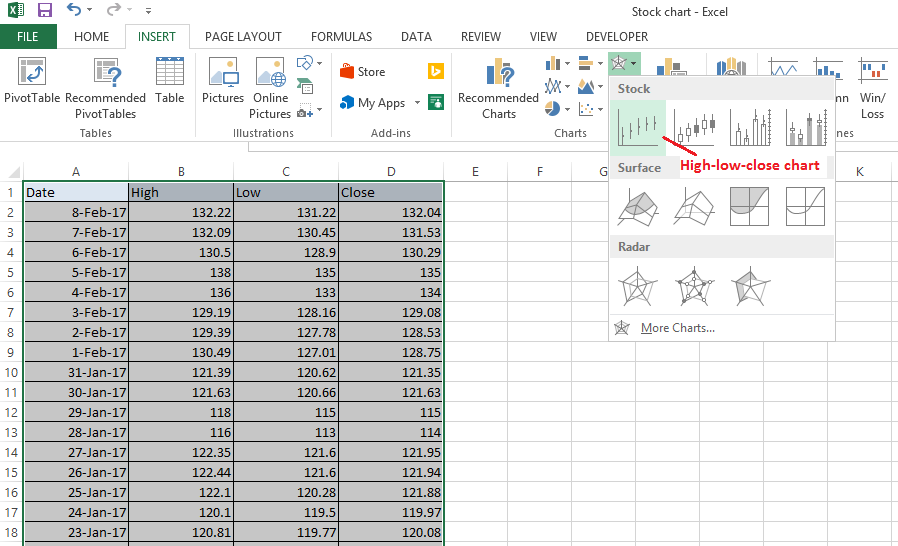Switch to the DATA tab
Screen dimensions: 898x546
click(x=416, y=37)
